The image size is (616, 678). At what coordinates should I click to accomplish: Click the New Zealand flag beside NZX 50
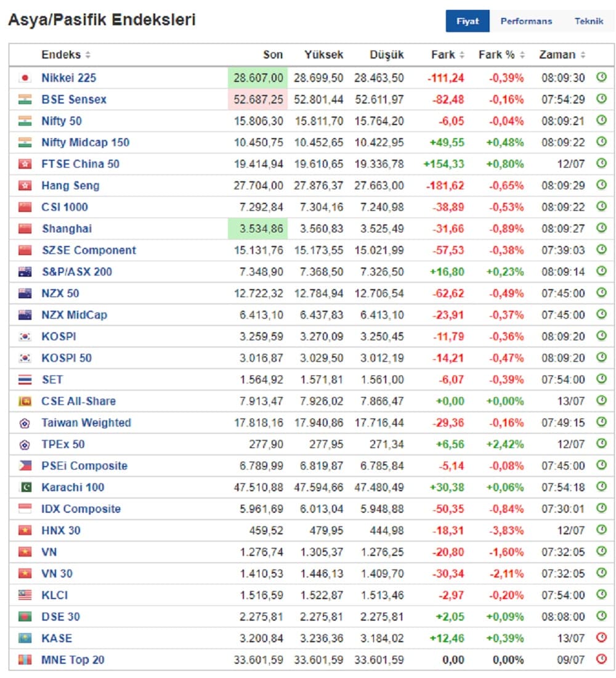click(x=25, y=293)
